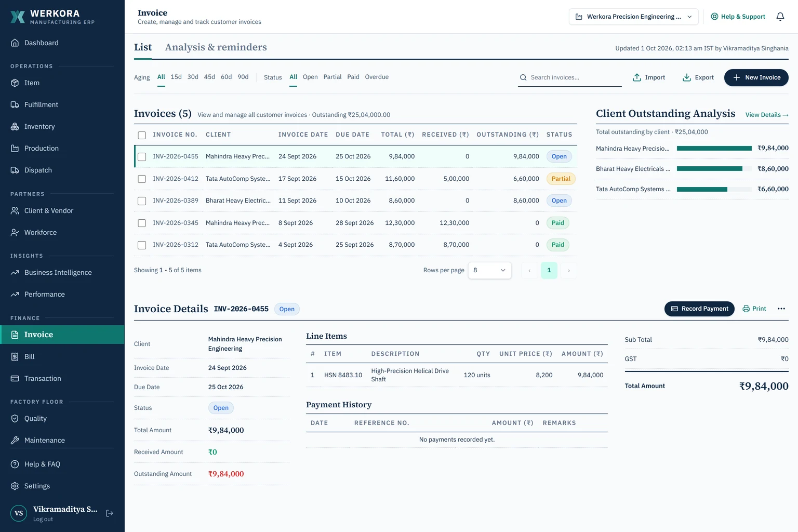Open Fulfillment from the sidebar
The height and width of the screenshot is (532, 798).
tap(62, 104)
